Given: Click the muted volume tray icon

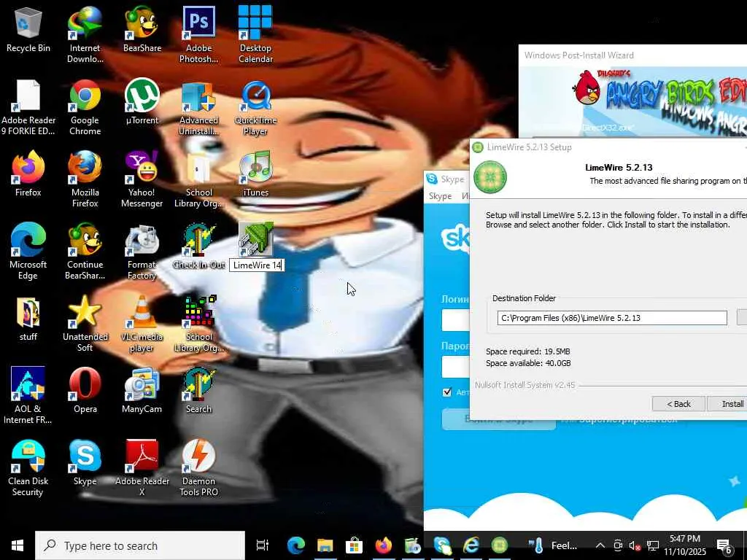Looking at the screenshot, I should coord(635,545).
